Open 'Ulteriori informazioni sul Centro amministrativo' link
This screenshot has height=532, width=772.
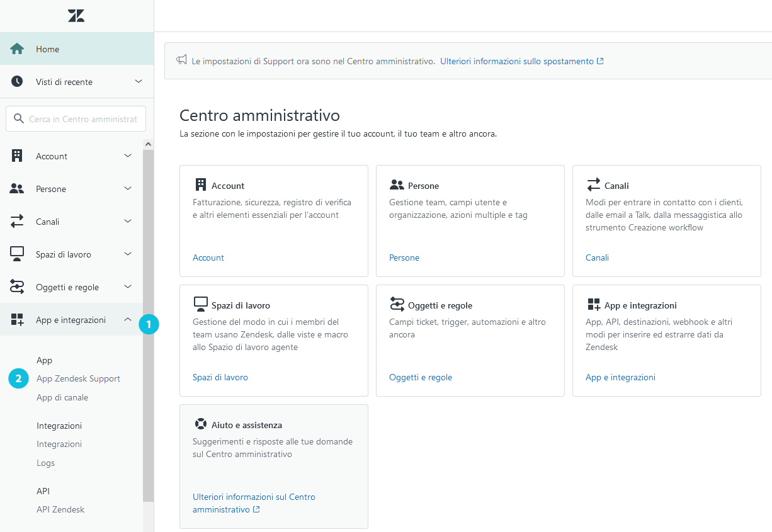pos(254,503)
